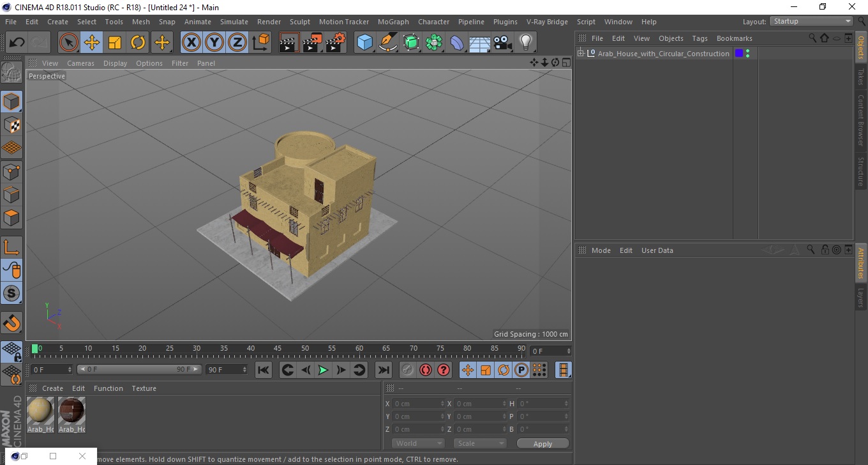Image resolution: width=868 pixels, height=465 pixels.
Task: Open the Array modeling object icon
Action: pos(434,43)
